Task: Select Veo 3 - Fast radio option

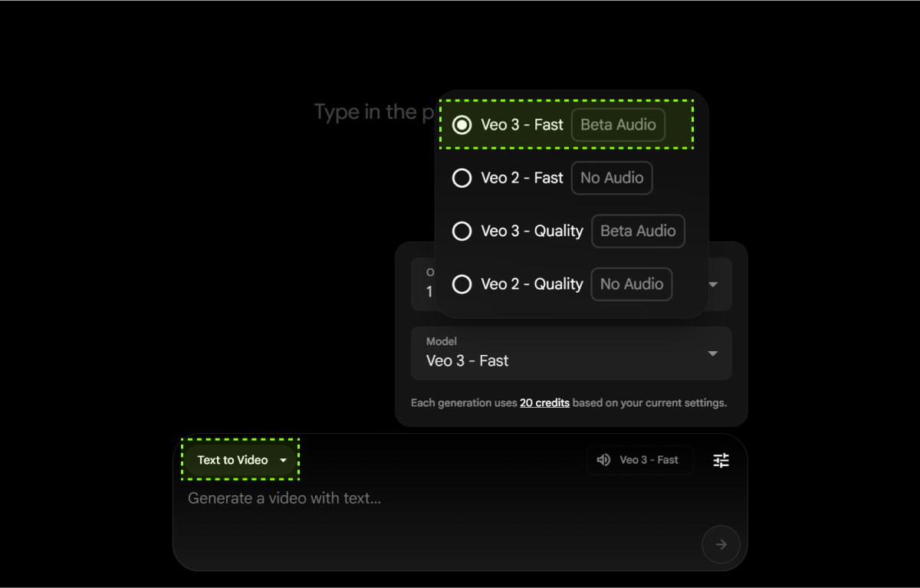Action: [x=462, y=125]
